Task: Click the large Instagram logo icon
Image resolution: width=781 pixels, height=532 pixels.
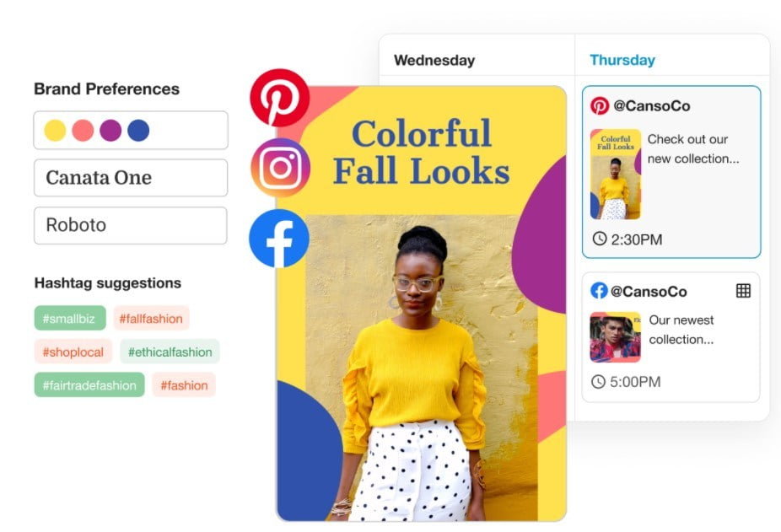Action: click(280, 168)
